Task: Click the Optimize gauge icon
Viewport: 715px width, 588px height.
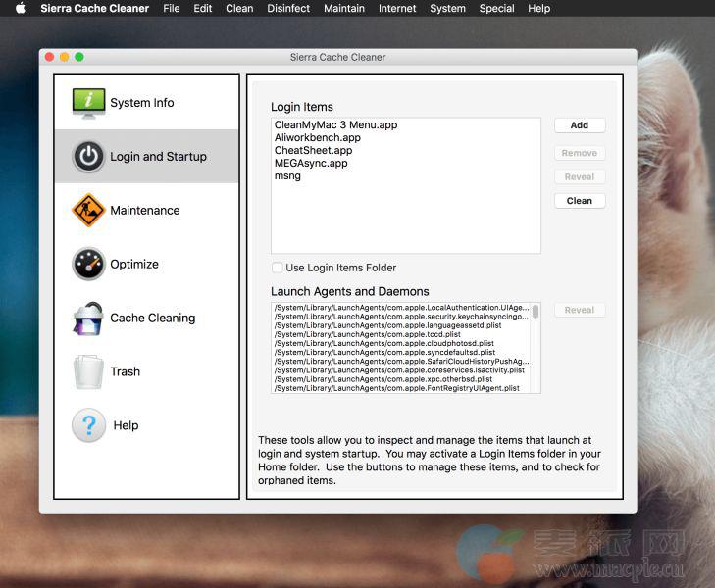Action: 88,265
